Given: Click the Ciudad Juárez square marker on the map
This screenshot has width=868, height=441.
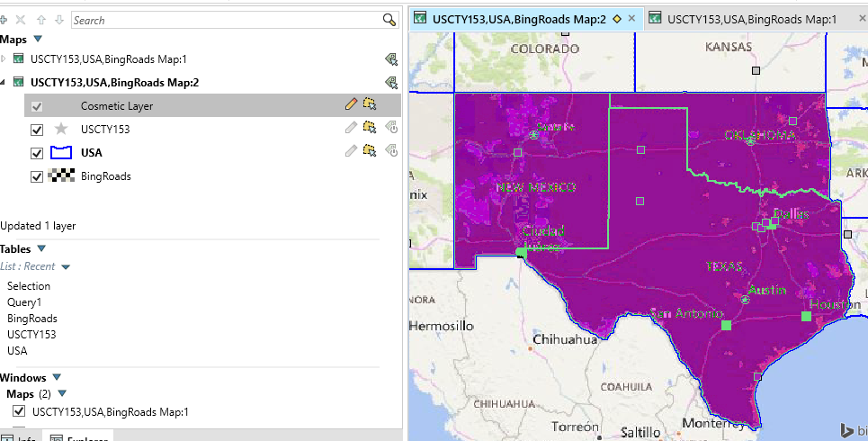Looking at the screenshot, I should coord(521,253).
